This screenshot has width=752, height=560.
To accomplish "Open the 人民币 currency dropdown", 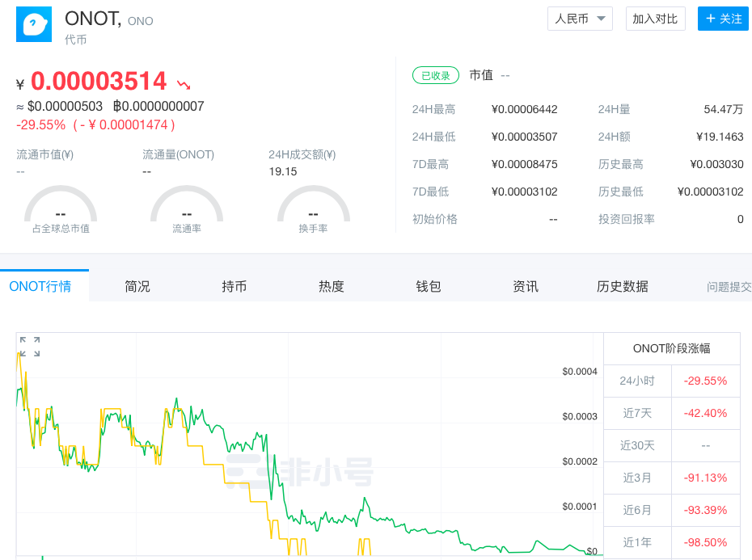I will click(x=580, y=19).
